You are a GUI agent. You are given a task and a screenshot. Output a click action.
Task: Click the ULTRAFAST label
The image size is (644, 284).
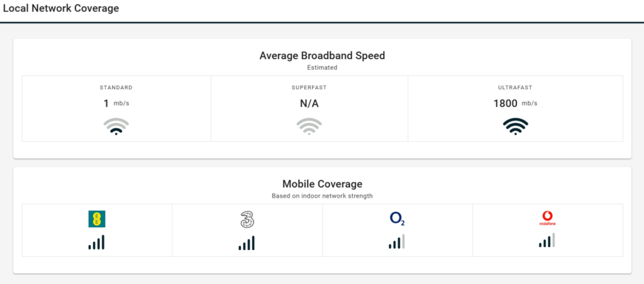tap(515, 87)
